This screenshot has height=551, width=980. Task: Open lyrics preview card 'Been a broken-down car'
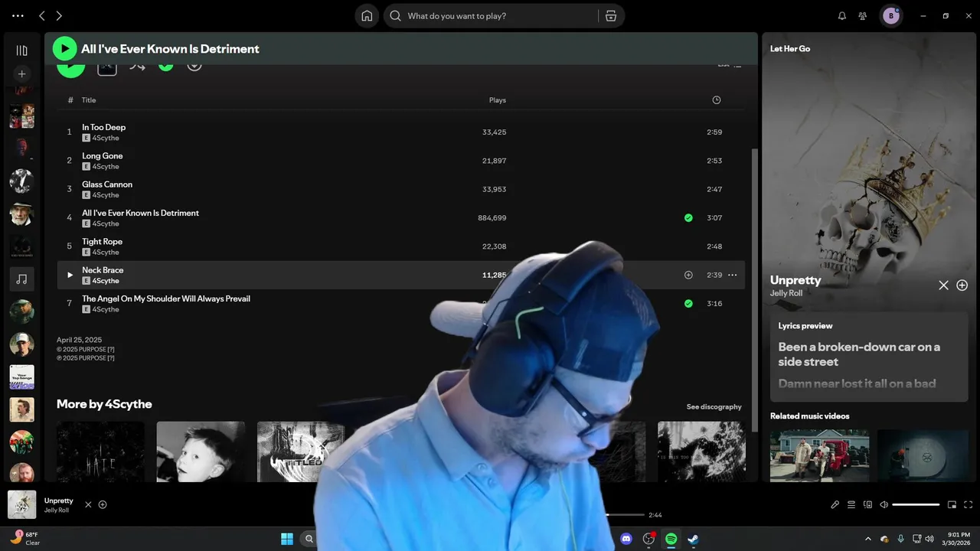869,357
